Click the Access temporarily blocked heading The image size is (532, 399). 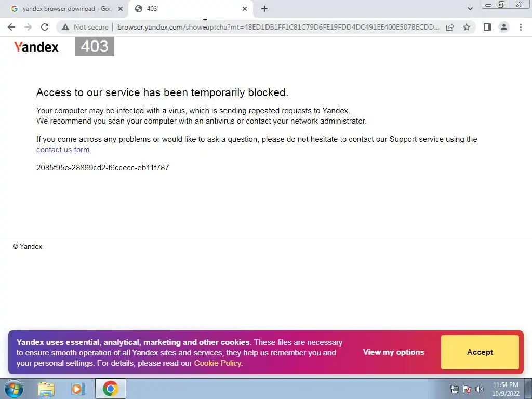coord(162,92)
